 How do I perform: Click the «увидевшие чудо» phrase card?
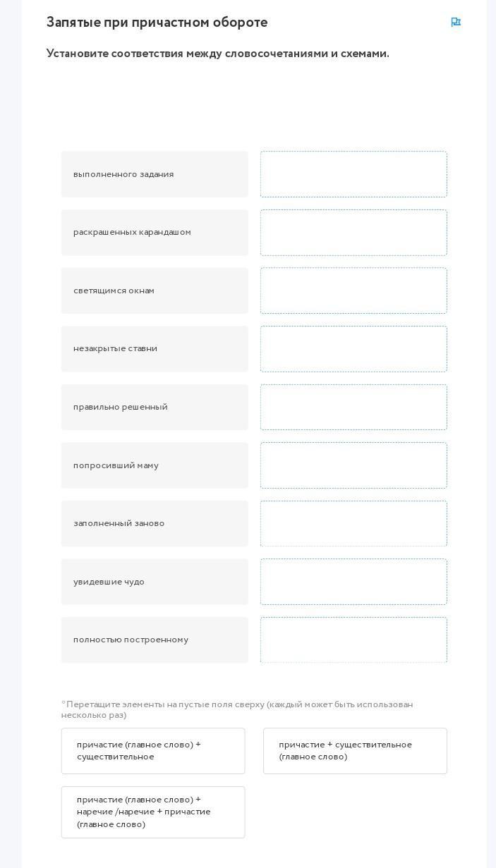click(x=155, y=582)
